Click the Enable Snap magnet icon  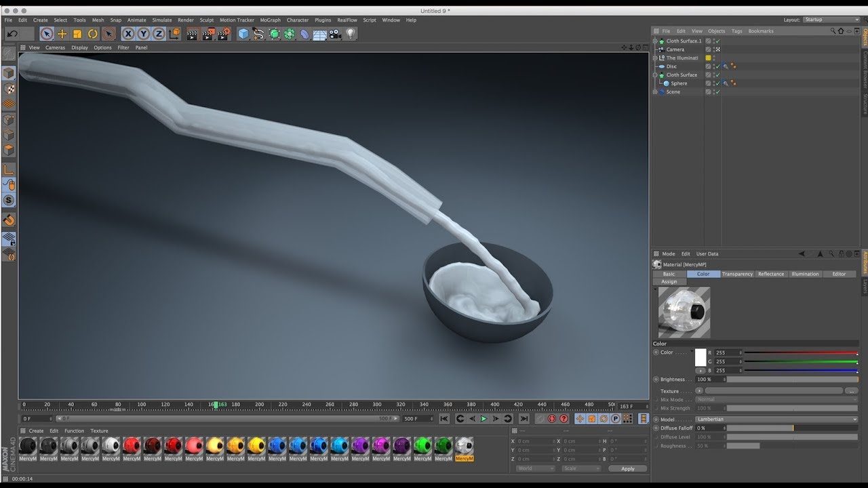[9, 220]
